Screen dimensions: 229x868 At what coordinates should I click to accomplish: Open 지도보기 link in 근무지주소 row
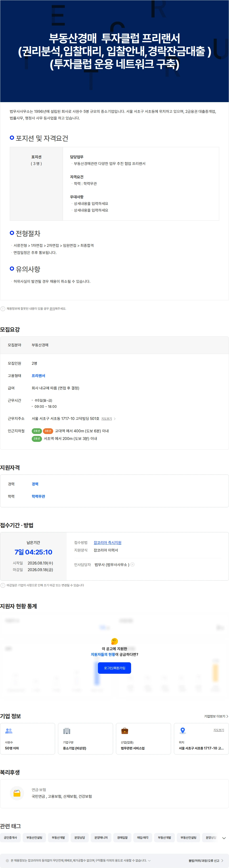point(107,419)
